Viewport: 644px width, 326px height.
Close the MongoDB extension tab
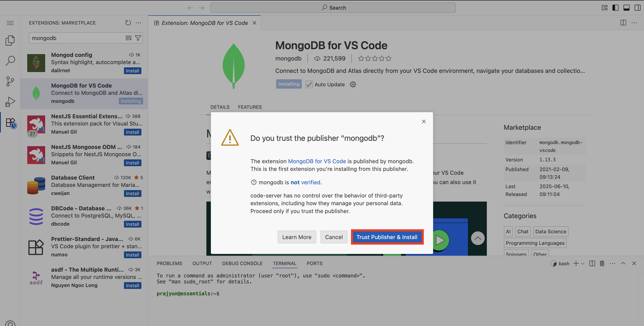click(254, 23)
